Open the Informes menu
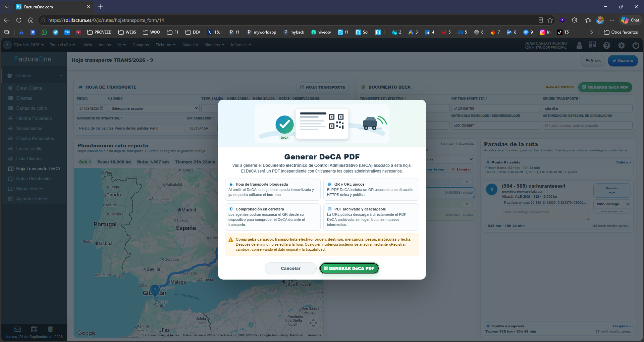 (x=241, y=45)
